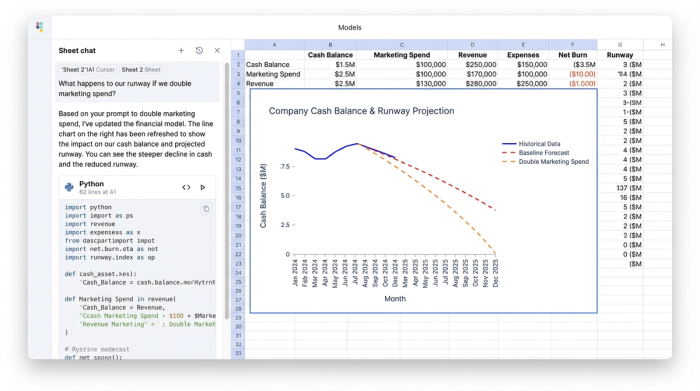Select column F header
The height and width of the screenshot is (391, 700).
573,45
